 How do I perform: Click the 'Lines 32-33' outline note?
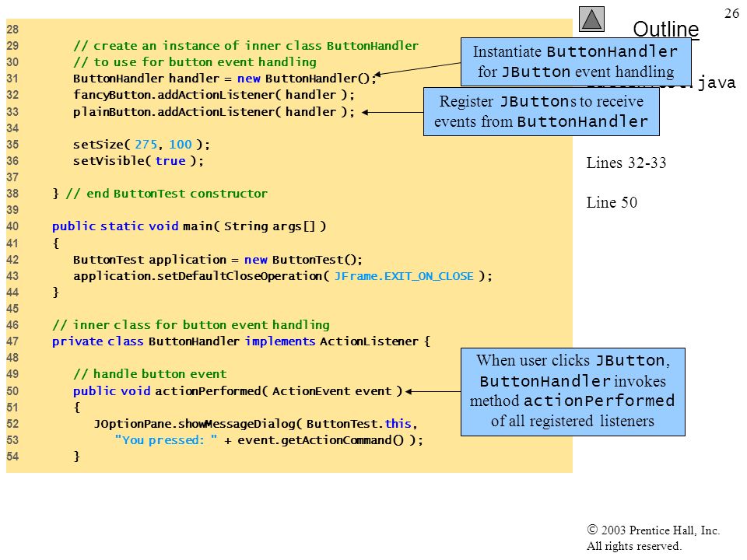626,163
